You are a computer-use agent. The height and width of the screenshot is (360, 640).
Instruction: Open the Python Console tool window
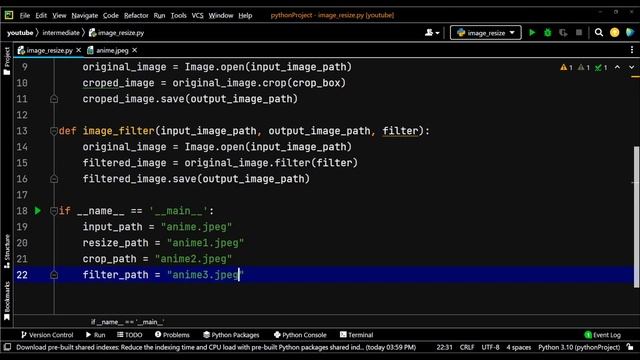[300, 335]
